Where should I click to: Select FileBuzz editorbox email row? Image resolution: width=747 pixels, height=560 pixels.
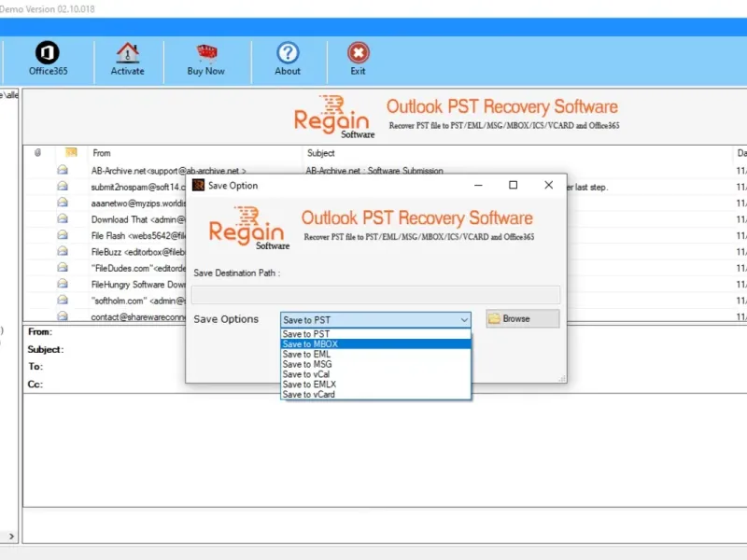138,252
